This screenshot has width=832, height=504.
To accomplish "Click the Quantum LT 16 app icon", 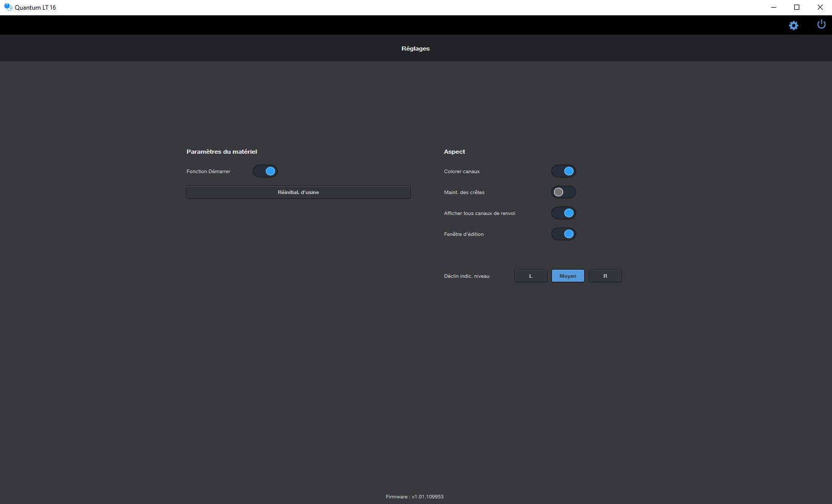I will point(8,8).
